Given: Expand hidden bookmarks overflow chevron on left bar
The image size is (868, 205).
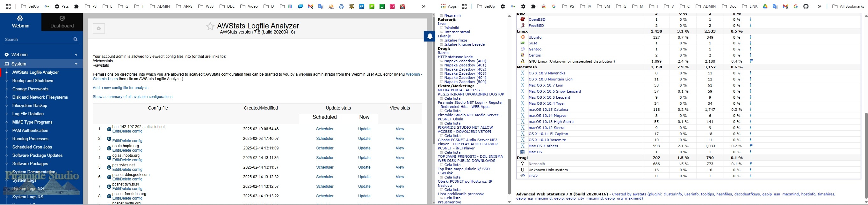Looking at the screenshot, I should click(423, 6).
